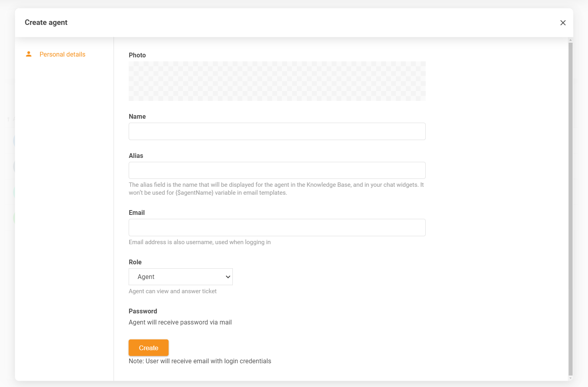Click the Create button
Image resolution: width=588 pixels, height=387 pixels.
[x=148, y=347]
